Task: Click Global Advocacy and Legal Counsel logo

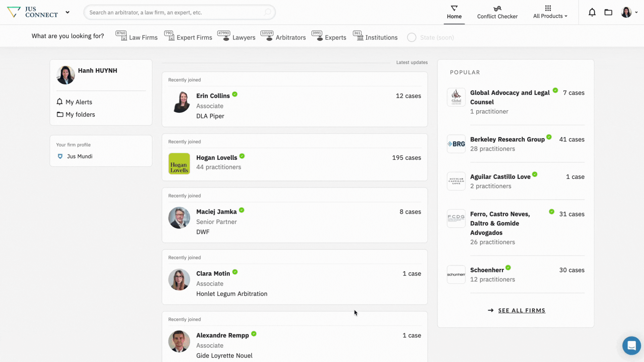Action: tap(456, 97)
